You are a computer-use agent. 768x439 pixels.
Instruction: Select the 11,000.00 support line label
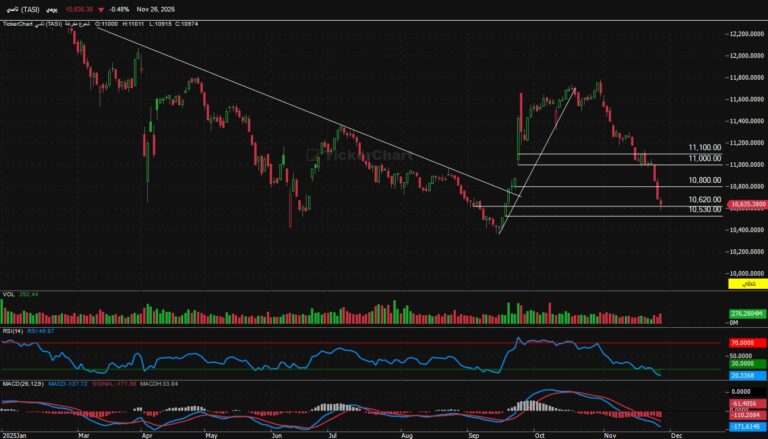pyautogui.click(x=705, y=158)
